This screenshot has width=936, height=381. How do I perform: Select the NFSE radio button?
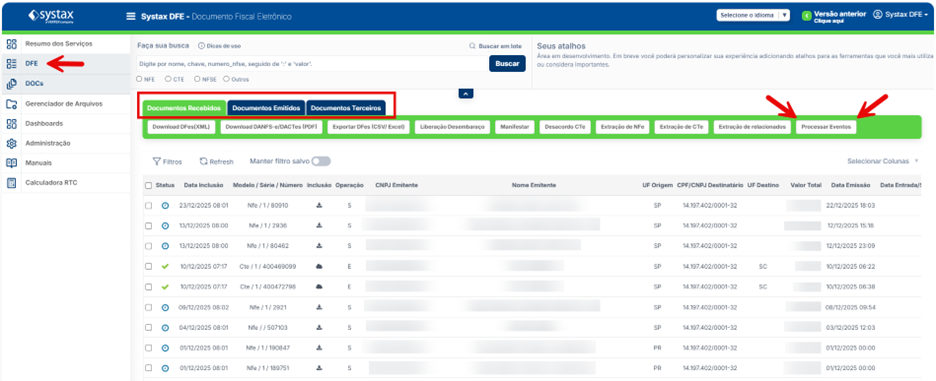point(196,79)
